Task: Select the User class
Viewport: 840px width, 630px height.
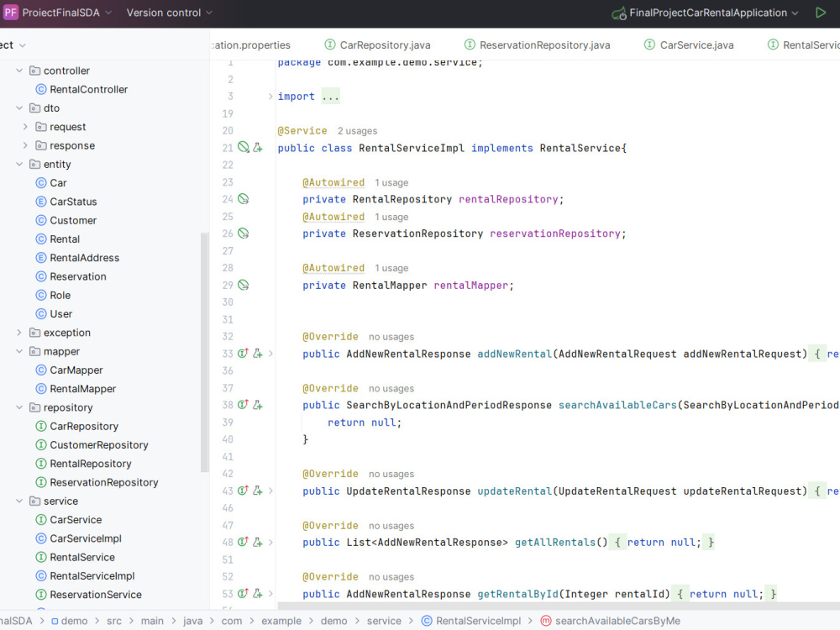Action: point(54,314)
